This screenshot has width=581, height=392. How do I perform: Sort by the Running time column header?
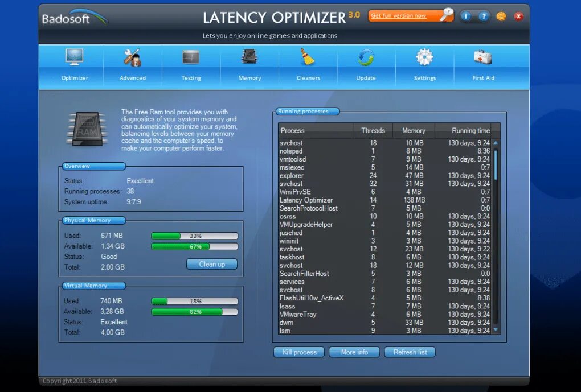[463, 131]
